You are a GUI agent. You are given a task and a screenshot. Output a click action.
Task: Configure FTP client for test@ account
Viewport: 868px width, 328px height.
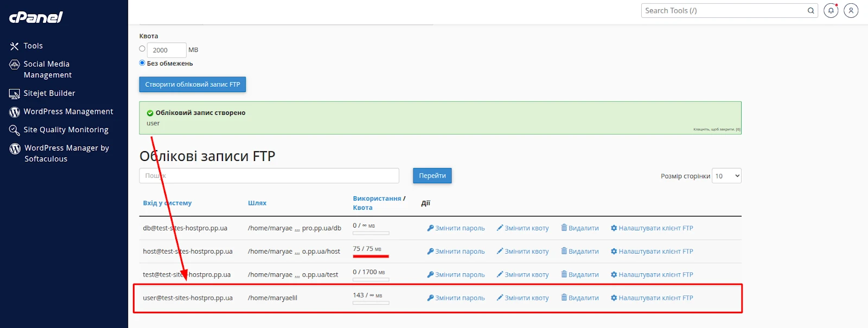652,275
